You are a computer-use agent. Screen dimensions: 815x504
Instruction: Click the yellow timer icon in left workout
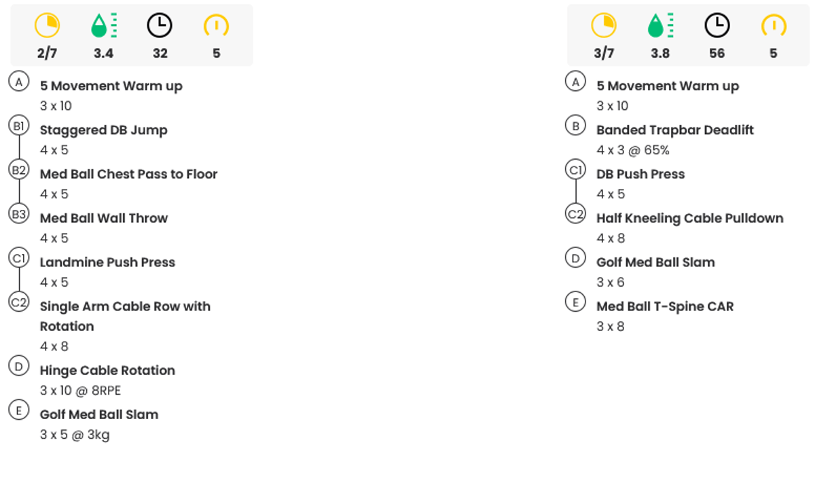pyautogui.click(x=216, y=26)
